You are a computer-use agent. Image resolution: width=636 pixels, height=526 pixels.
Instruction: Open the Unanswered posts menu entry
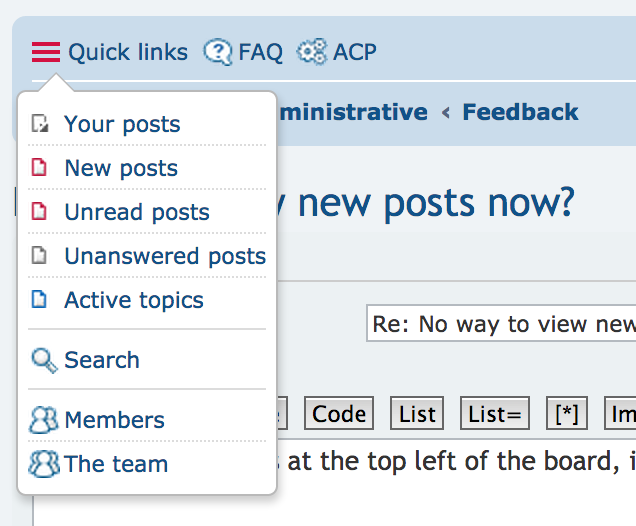click(x=165, y=256)
